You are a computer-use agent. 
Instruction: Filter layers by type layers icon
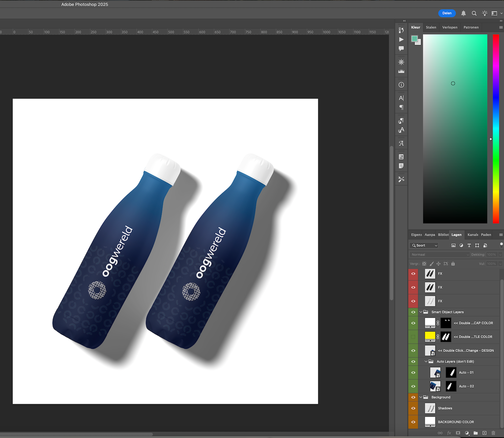point(469,246)
